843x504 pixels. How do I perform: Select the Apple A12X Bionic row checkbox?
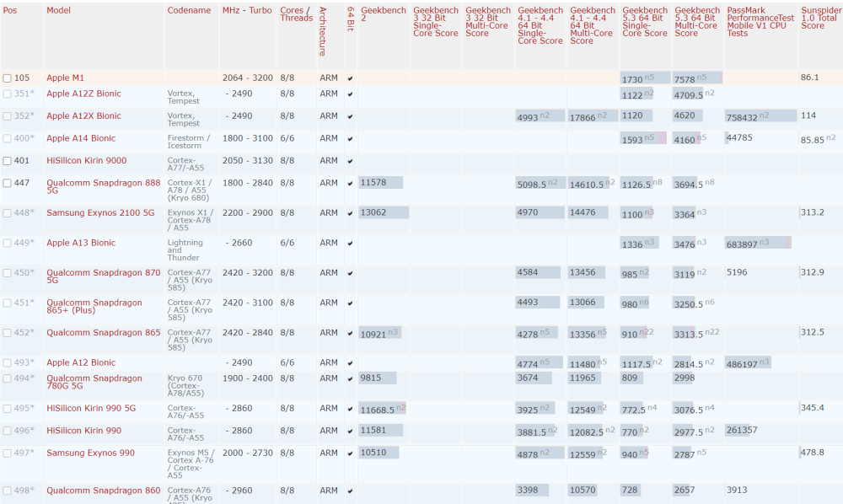tap(7, 116)
